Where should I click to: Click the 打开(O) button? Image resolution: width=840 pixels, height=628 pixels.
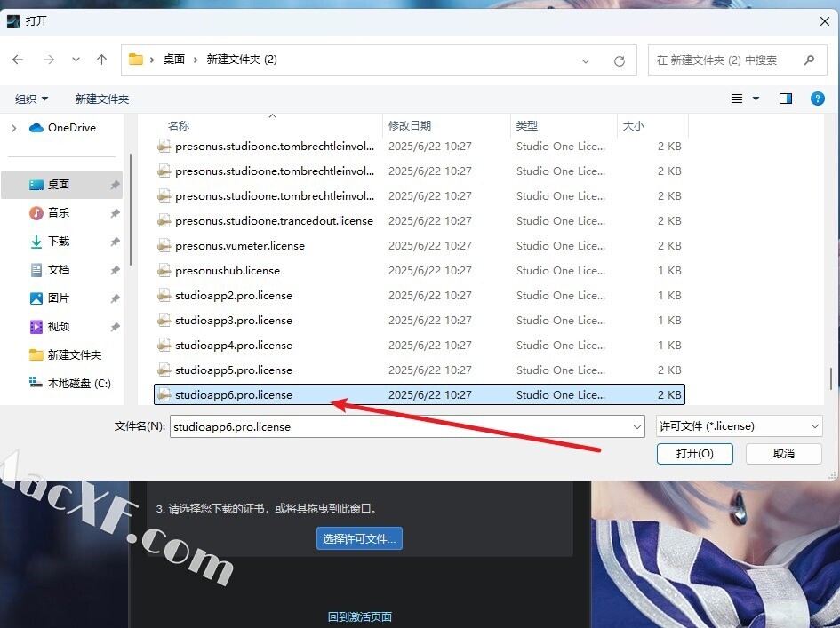point(695,454)
